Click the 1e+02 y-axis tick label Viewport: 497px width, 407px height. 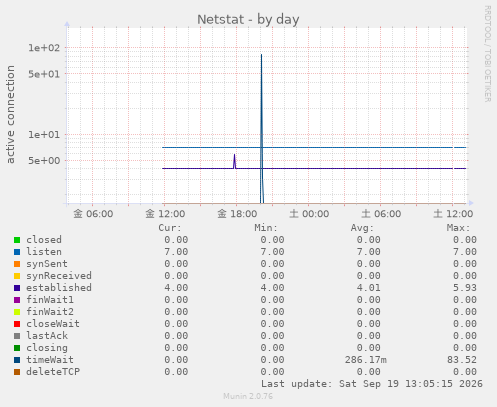(x=44, y=48)
